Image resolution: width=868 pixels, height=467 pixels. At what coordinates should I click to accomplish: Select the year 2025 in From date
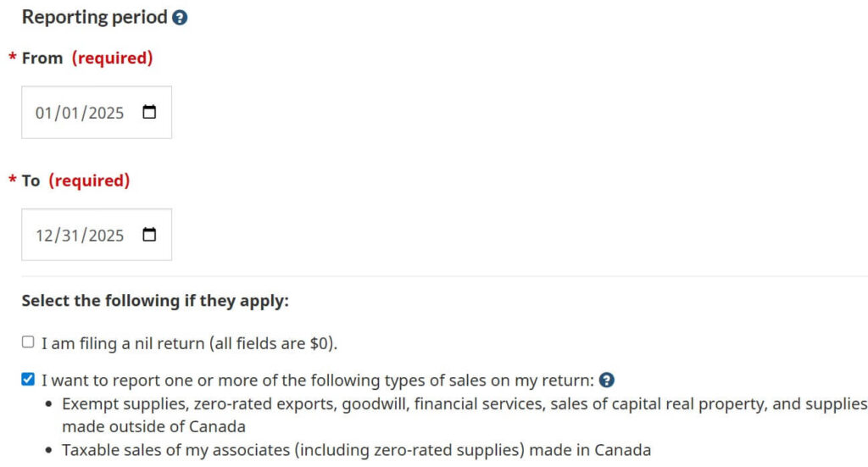tap(106, 113)
